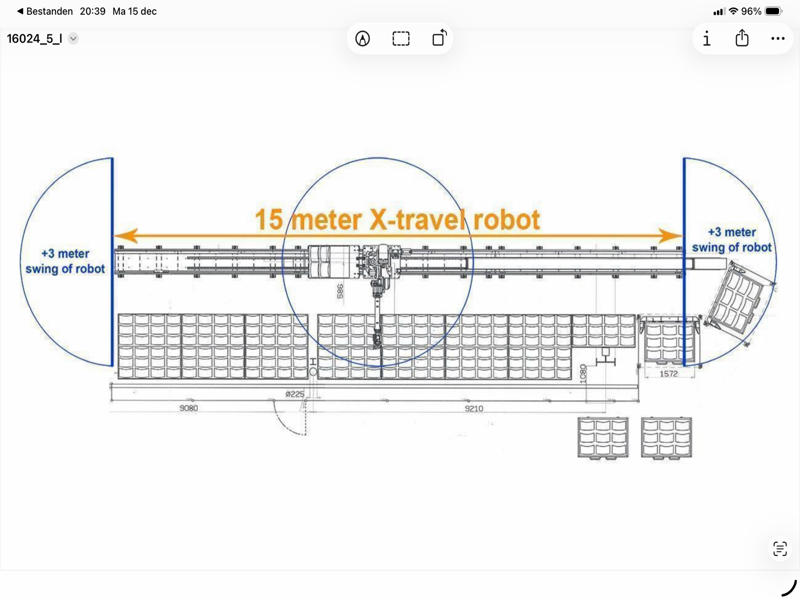This screenshot has width=800, height=600.
Task: Open the three-dot More options menu
Action: [x=778, y=39]
